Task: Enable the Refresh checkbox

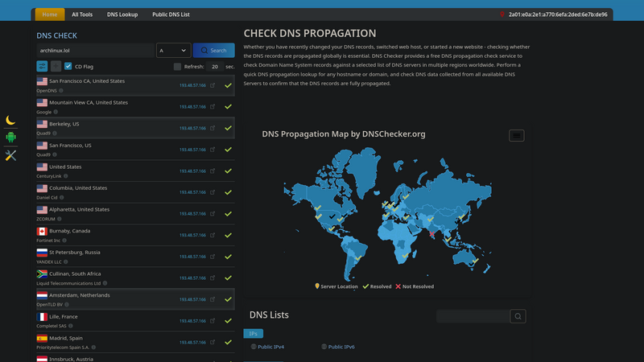Action: [x=177, y=67]
